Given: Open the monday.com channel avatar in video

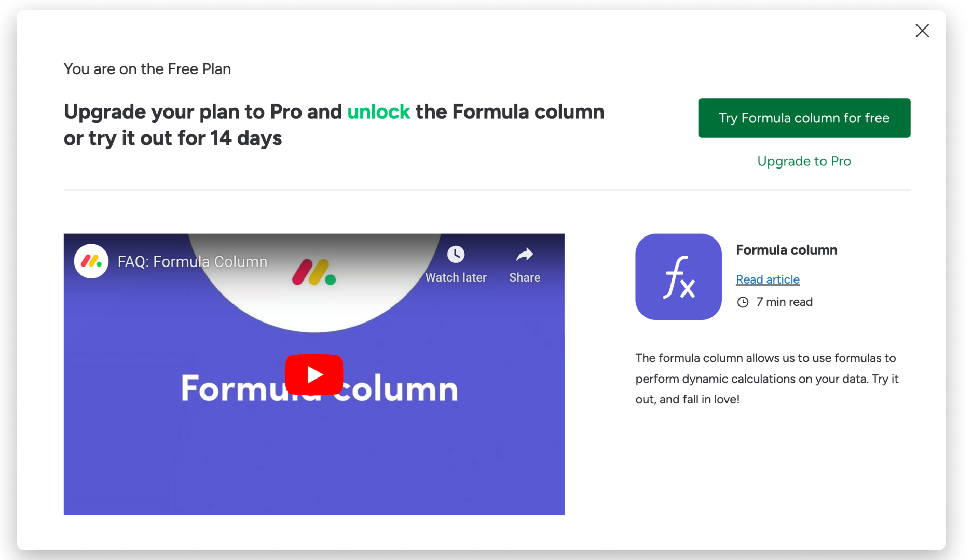Looking at the screenshot, I should (x=91, y=261).
